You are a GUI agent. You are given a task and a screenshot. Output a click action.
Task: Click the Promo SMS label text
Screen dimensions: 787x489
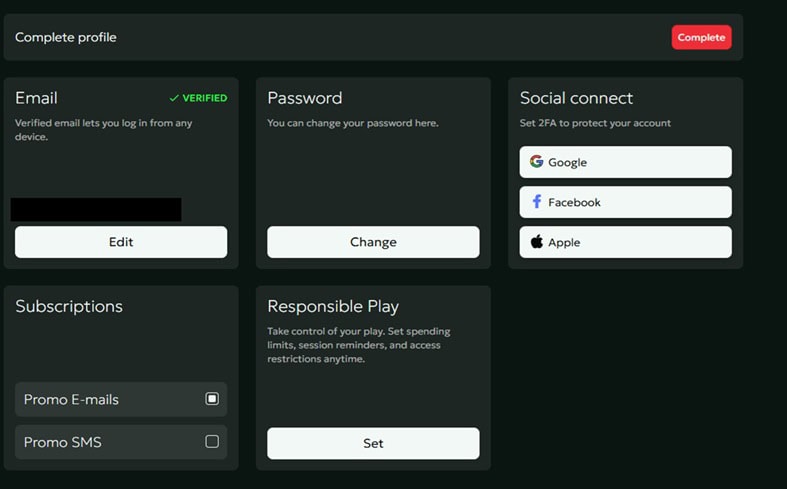(x=62, y=442)
